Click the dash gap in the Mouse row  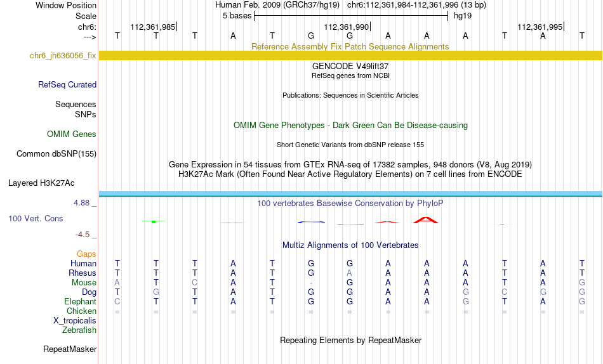(x=311, y=283)
